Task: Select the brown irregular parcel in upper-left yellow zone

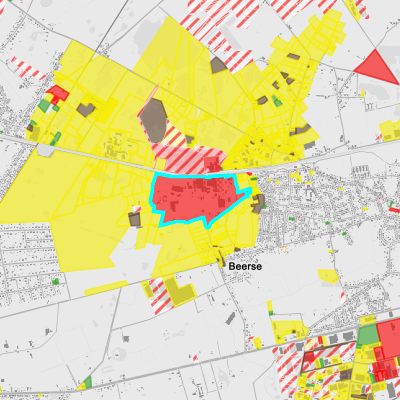Action: pyautogui.click(x=86, y=110)
